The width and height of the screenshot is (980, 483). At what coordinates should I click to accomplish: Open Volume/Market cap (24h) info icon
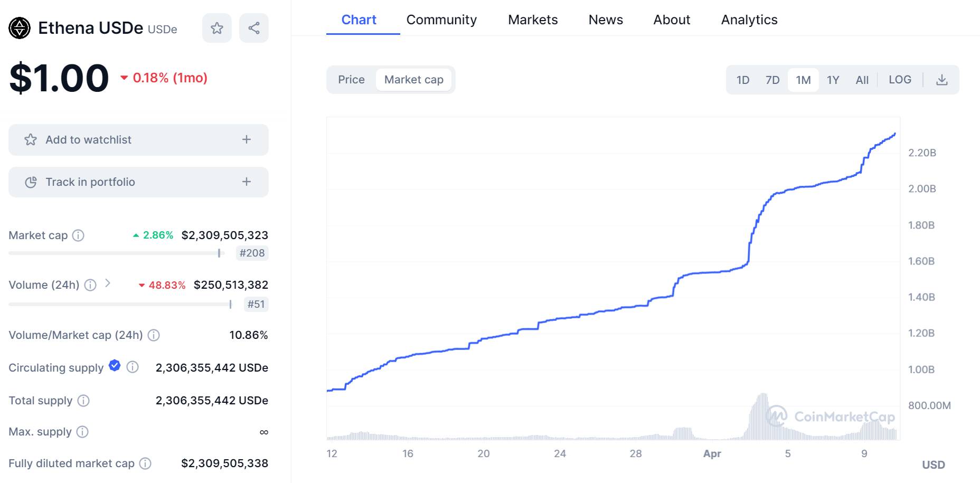coord(154,335)
